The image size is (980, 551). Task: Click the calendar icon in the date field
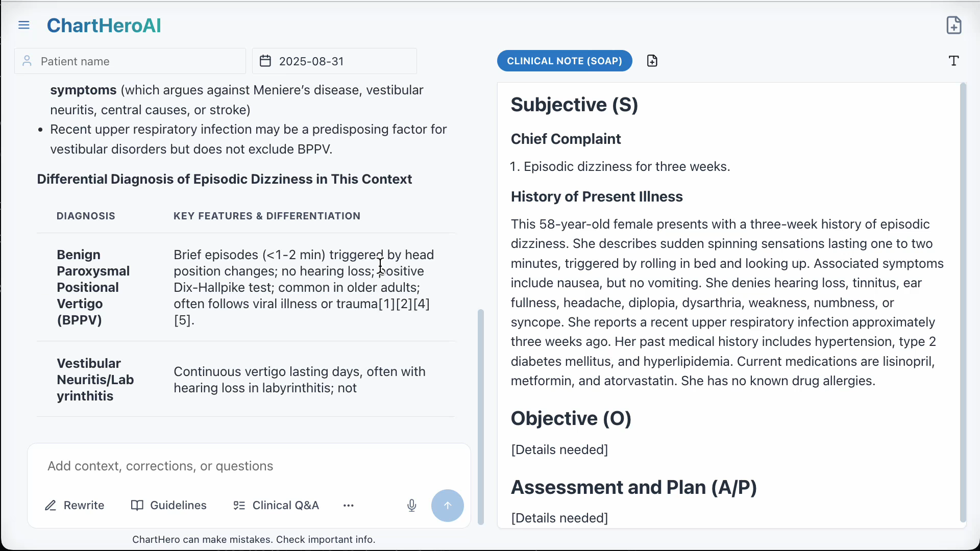coord(265,61)
